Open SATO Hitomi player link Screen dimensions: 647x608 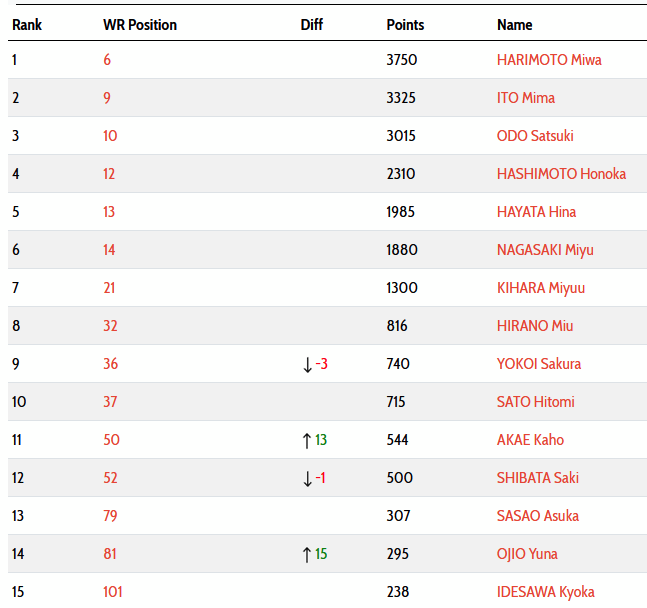[535, 402]
